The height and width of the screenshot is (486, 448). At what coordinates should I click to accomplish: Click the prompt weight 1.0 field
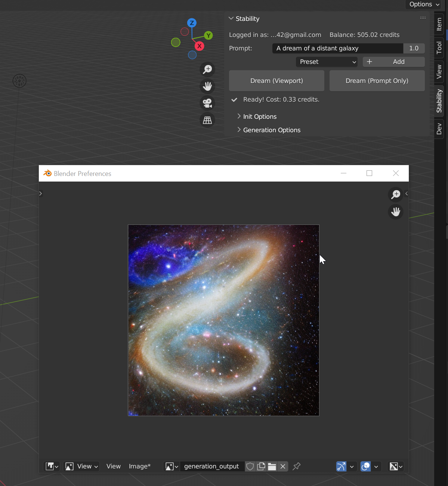414,48
